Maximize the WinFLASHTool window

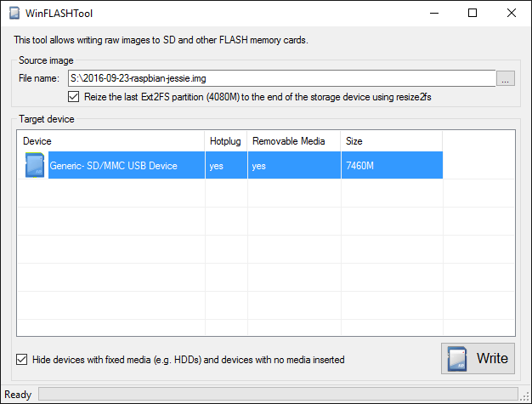point(473,13)
